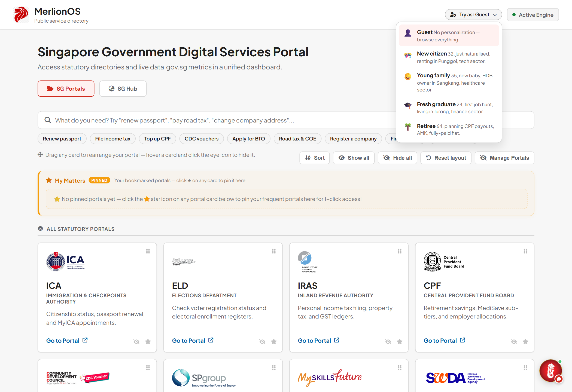Click the CDC Voucher logo

click(x=78, y=378)
